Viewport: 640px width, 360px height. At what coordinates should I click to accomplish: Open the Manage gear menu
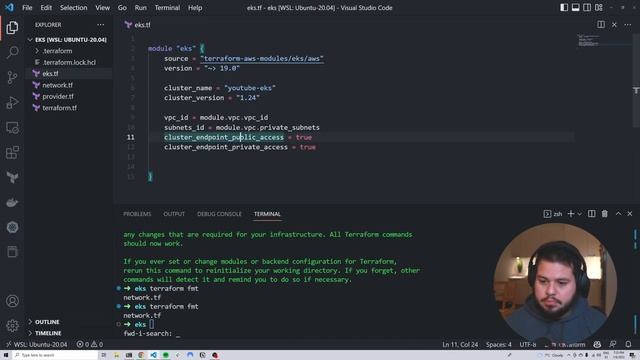pyautogui.click(x=12, y=325)
